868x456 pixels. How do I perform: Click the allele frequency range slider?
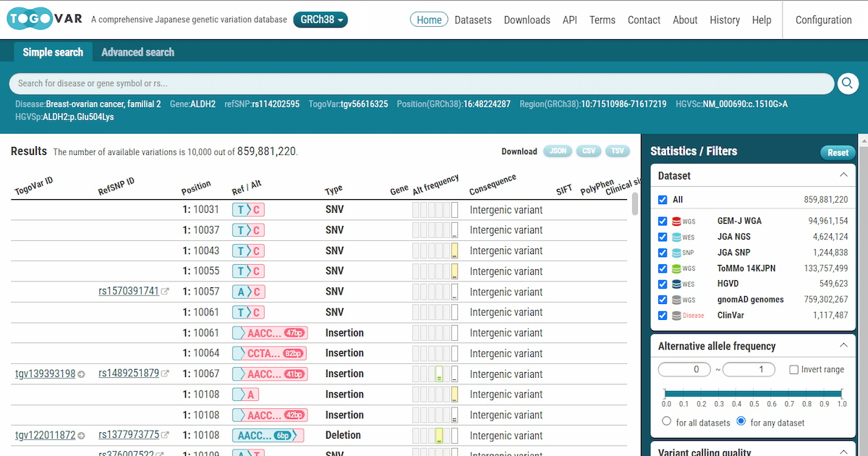point(753,393)
